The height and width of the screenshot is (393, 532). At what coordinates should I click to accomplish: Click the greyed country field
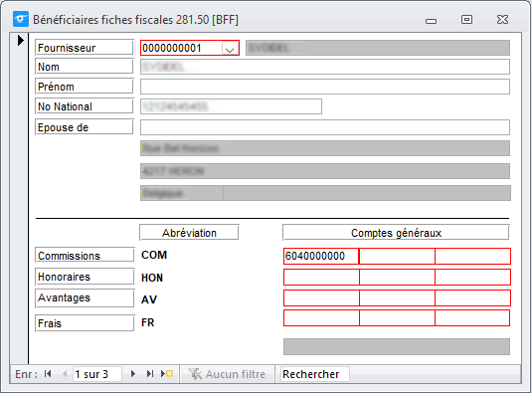tap(182, 193)
